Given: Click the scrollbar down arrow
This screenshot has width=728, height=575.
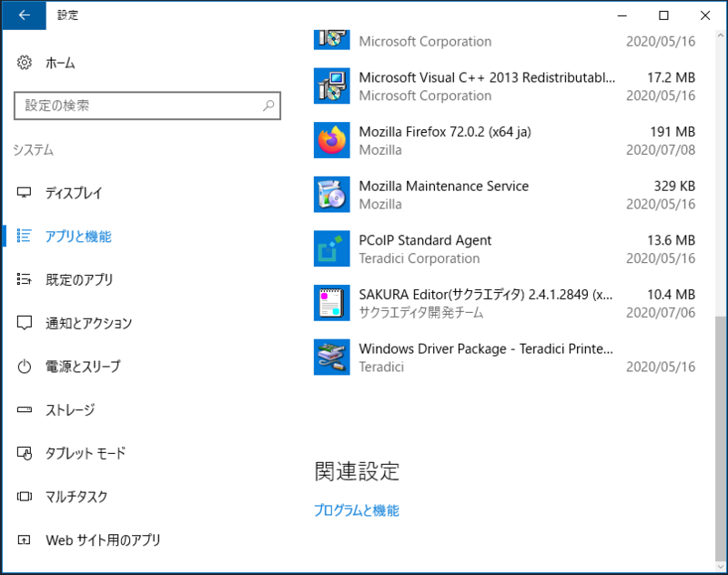Looking at the screenshot, I should [720, 567].
